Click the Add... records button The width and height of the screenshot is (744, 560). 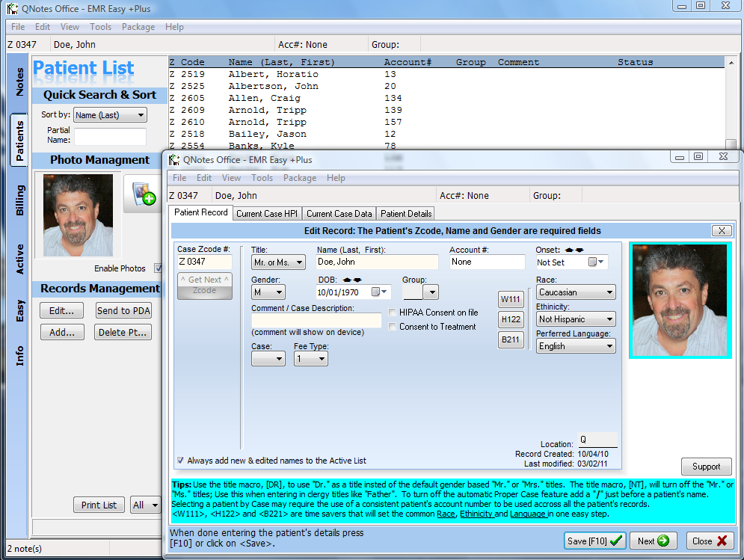pos(61,332)
